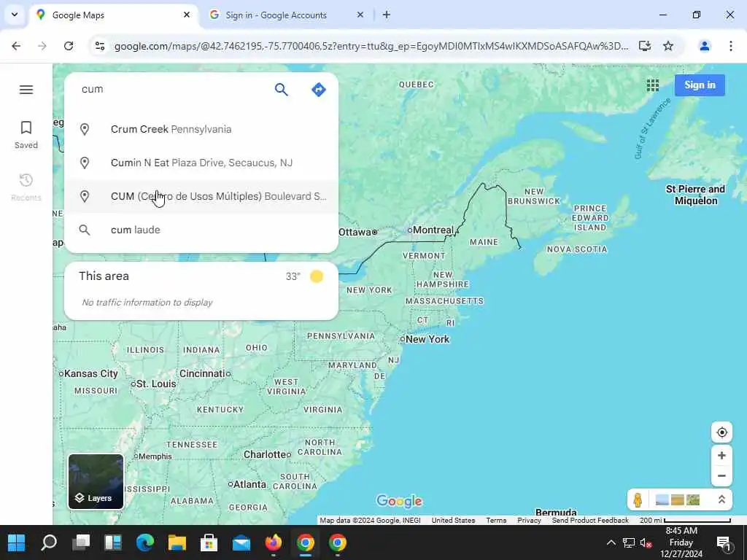Open the Terms link in footer

496,521
